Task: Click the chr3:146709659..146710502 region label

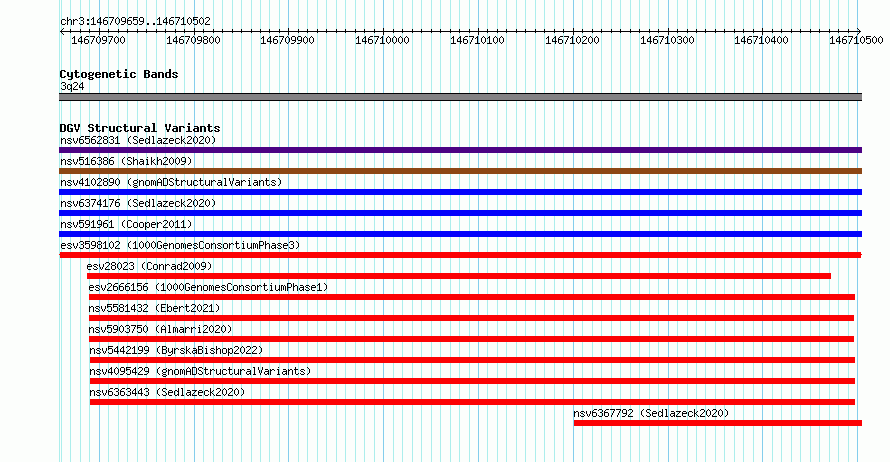Action: tap(135, 22)
